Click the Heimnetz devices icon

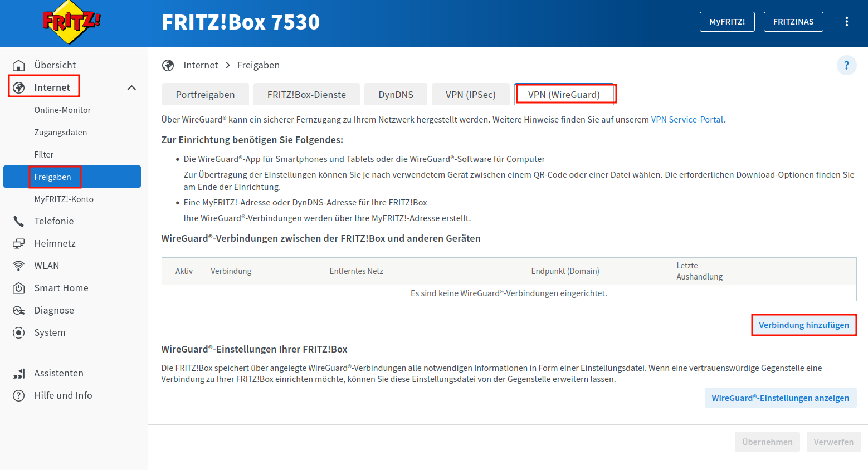click(19, 243)
